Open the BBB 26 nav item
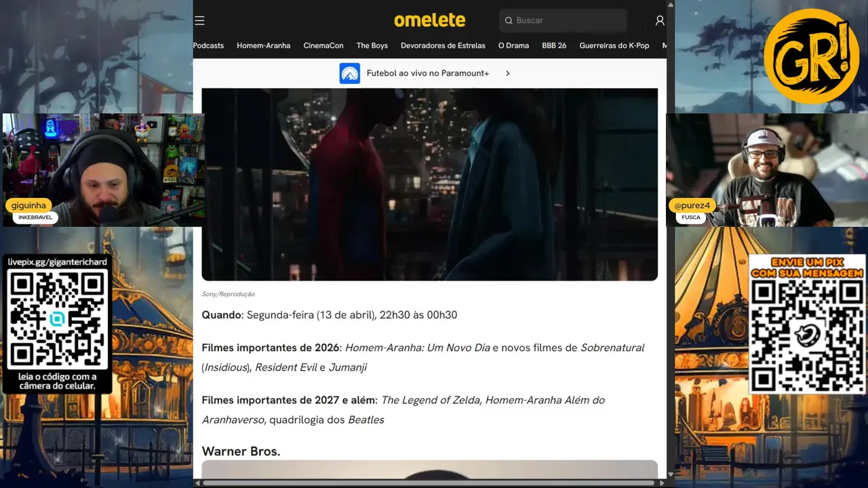Image resolution: width=868 pixels, height=488 pixels. [x=554, y=45]
